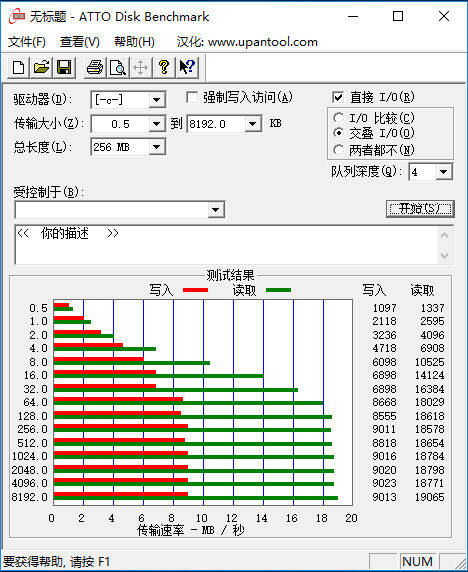Viewport: 468px width, 572px height.
Task: Print results using the printer icon
Action: [95, 68]
